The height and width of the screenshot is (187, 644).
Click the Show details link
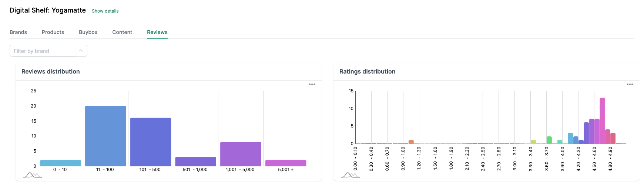(x=105, y=11)
